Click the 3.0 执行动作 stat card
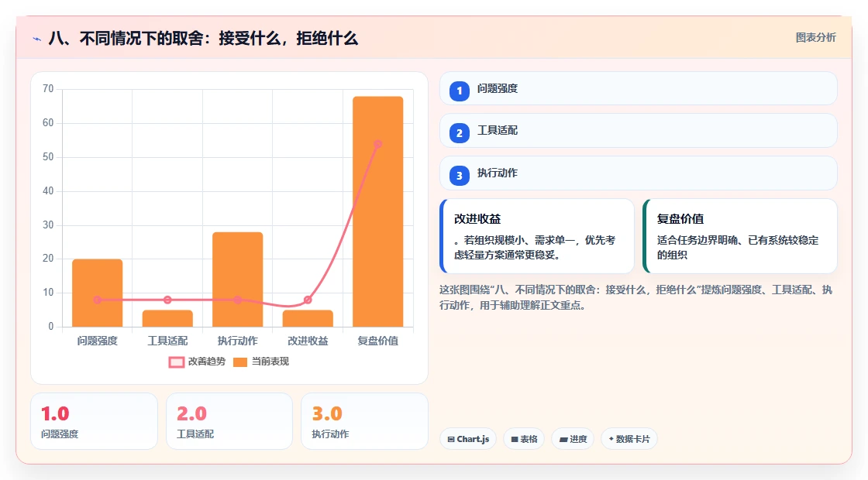Screen dimensions: 868x480 tap(364, 421)
